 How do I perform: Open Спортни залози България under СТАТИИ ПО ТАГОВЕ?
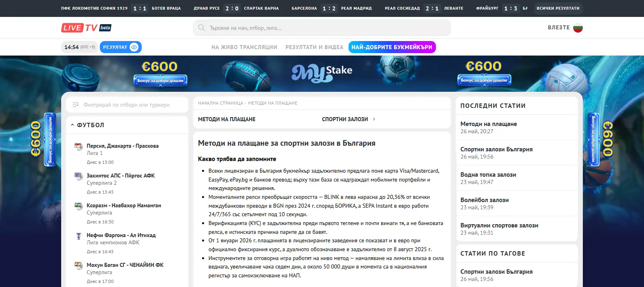click(x=496, y=272)
